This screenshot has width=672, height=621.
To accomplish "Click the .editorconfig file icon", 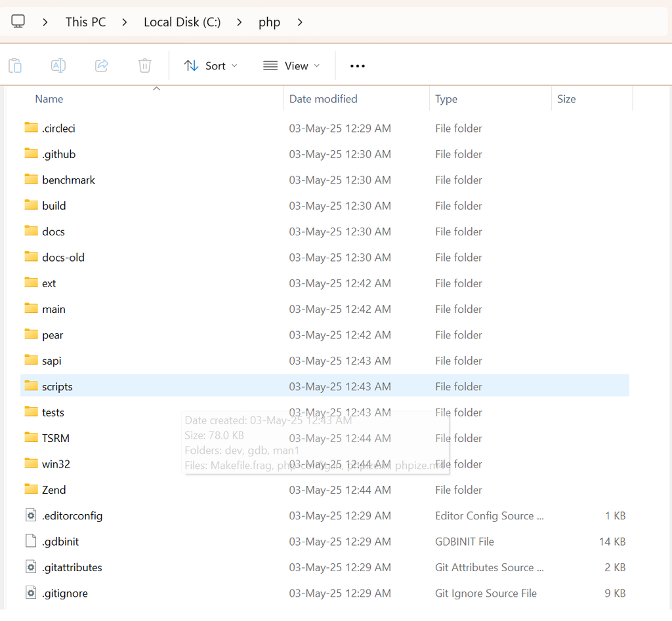I will coord(31,515).
